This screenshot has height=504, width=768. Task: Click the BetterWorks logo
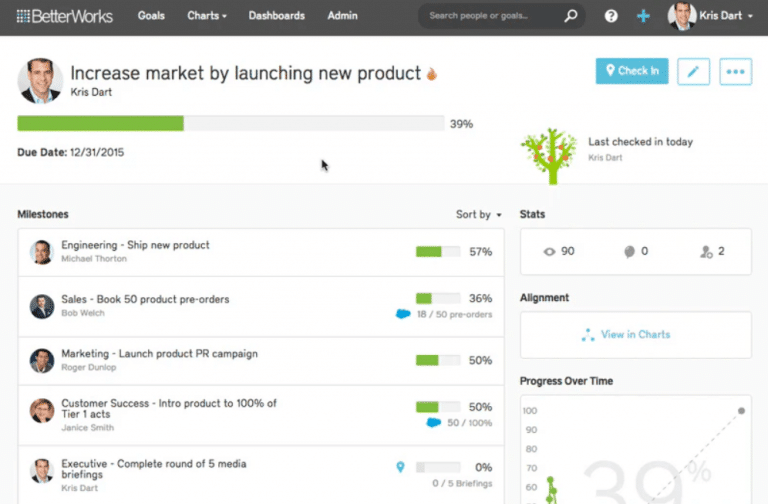pos(65,16)
